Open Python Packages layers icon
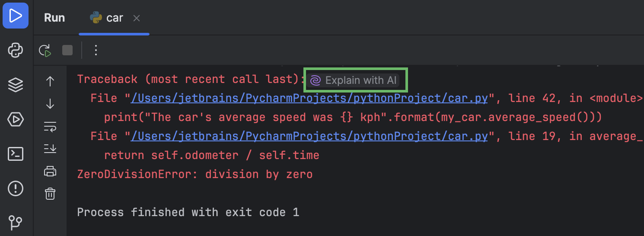This screenshot has width=644, height=236. [16, 85]
